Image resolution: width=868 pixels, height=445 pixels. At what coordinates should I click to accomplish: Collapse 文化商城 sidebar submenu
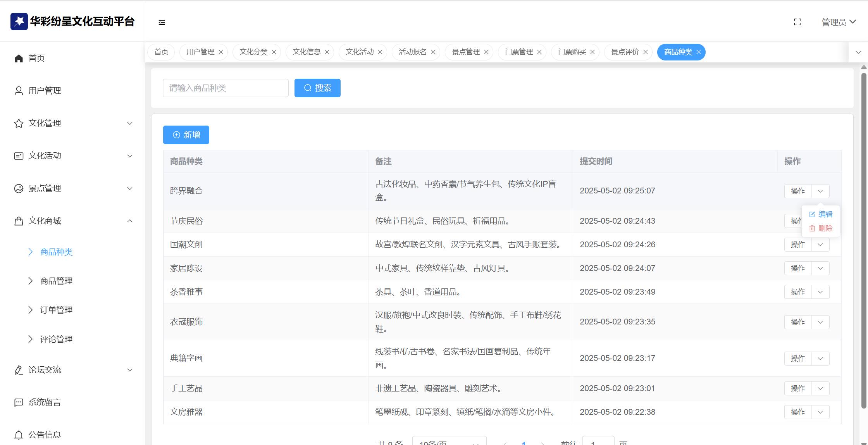130,221
